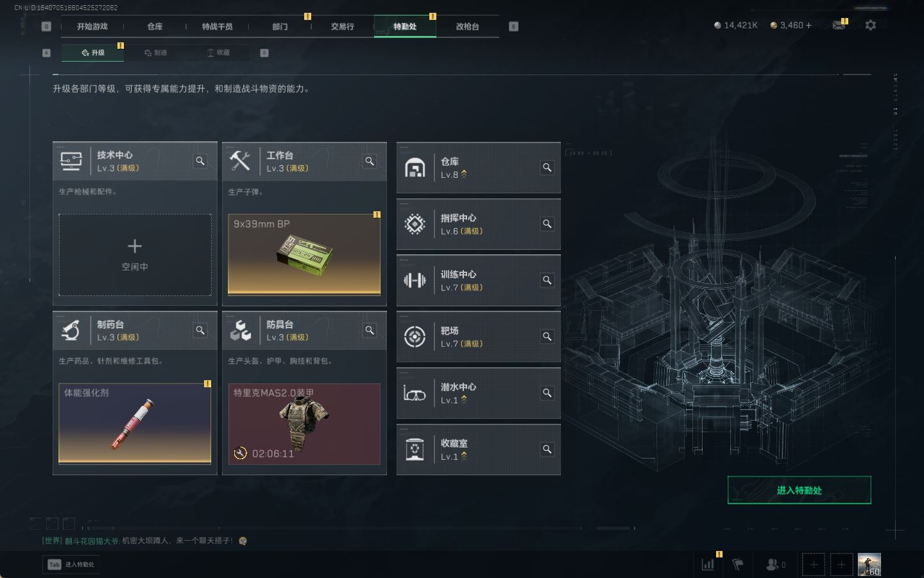The height and width of the screenshot is (578, 924).
Task: Select the 制造 sub-tab
Action: point(155,53)
